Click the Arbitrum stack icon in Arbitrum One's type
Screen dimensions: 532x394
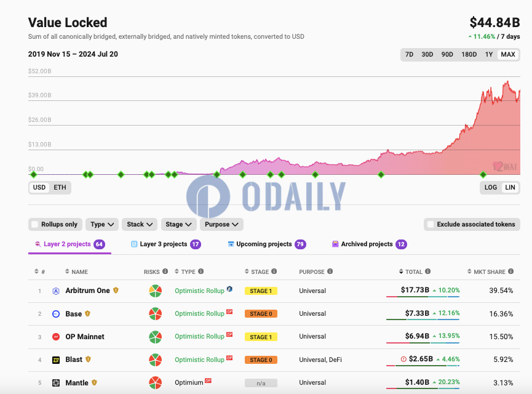click(x=229, y=289)
